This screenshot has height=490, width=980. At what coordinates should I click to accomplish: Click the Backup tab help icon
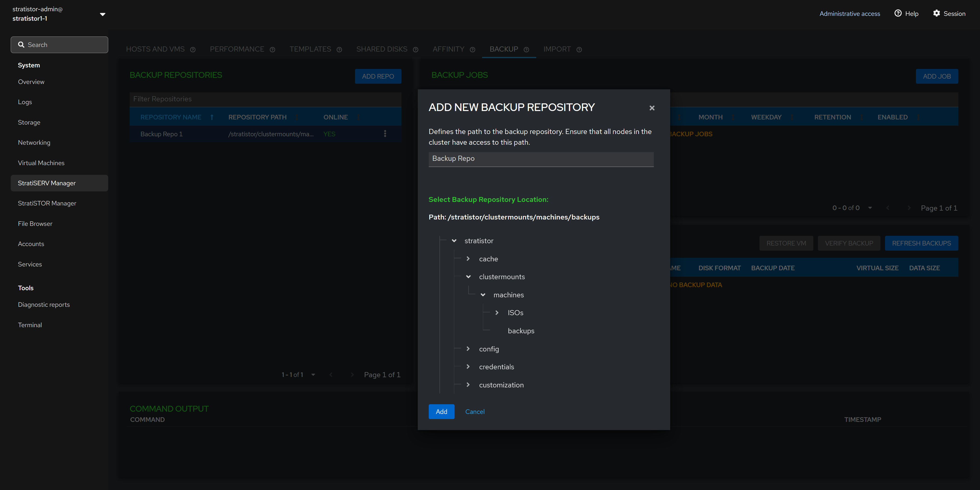[x=526, y=50]
